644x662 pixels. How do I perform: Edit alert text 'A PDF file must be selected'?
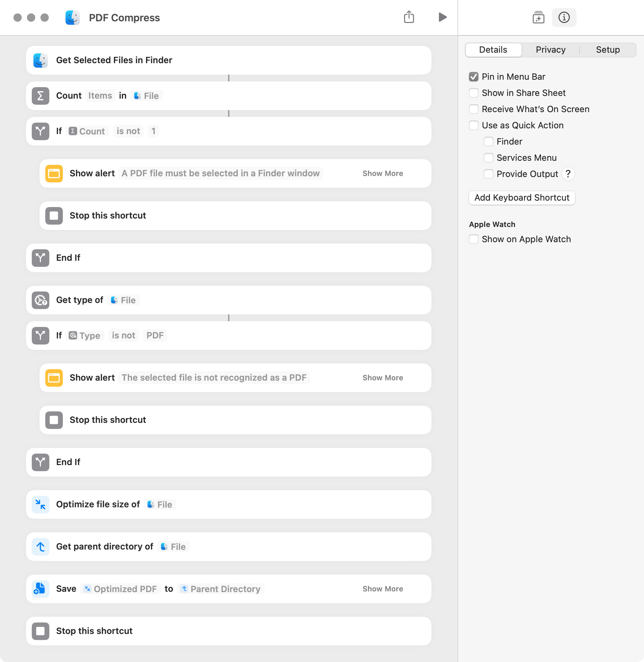point(221,174)
